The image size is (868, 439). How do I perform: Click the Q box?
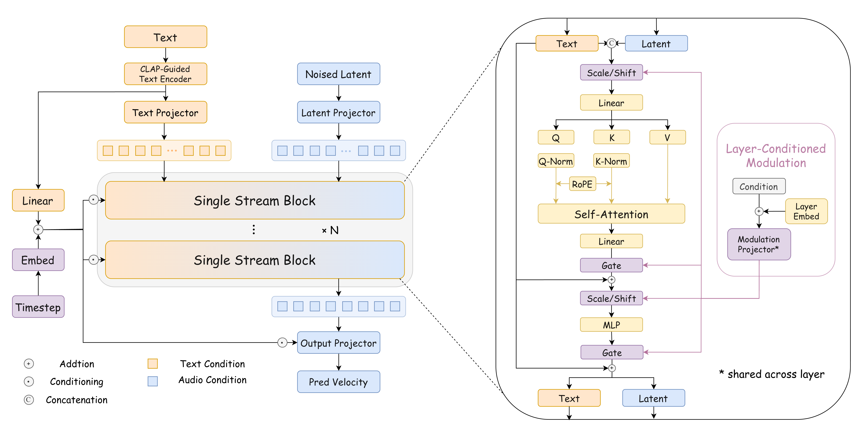556,137
